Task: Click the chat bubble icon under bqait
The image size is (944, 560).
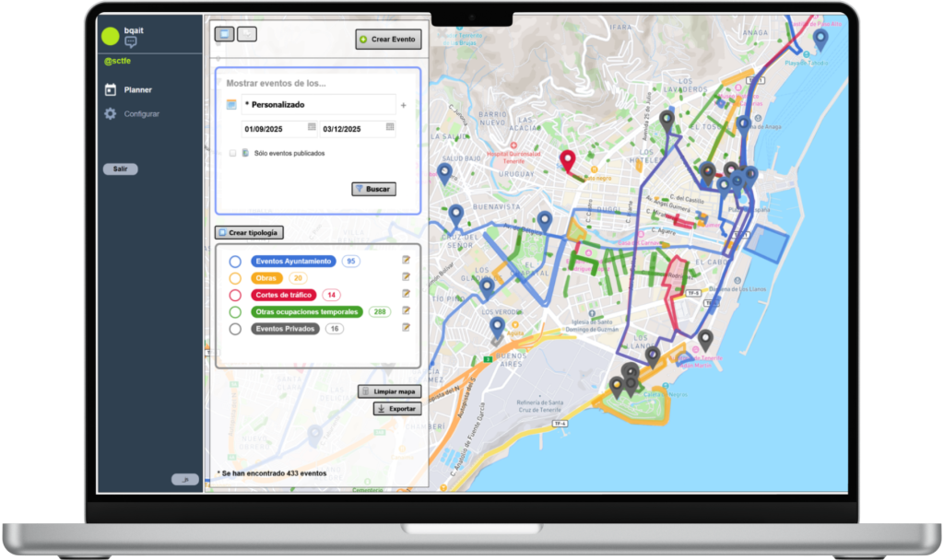Action: 130,42
